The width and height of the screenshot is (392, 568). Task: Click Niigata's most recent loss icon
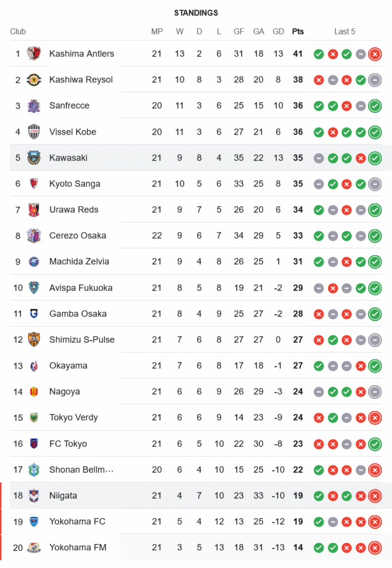pos(374,496)
